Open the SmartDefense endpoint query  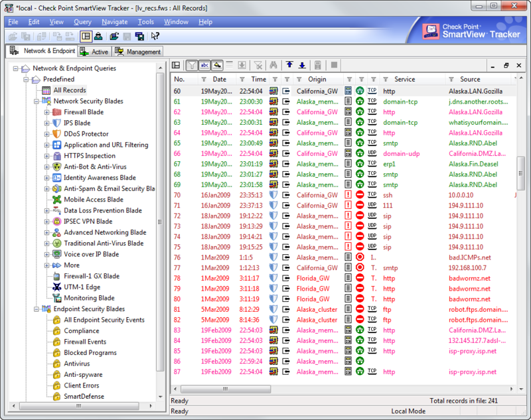pyautogui.click(x=84, y=397)
